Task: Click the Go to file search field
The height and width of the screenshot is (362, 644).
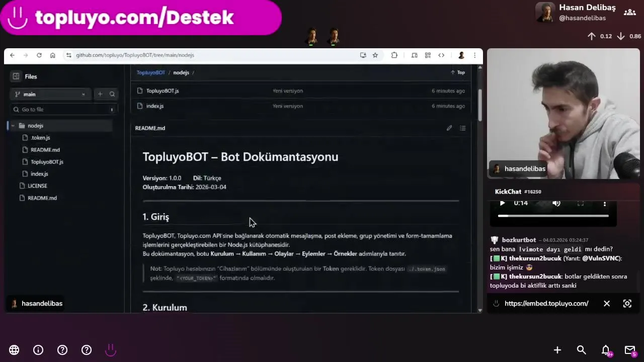Action: pos(64,109)
